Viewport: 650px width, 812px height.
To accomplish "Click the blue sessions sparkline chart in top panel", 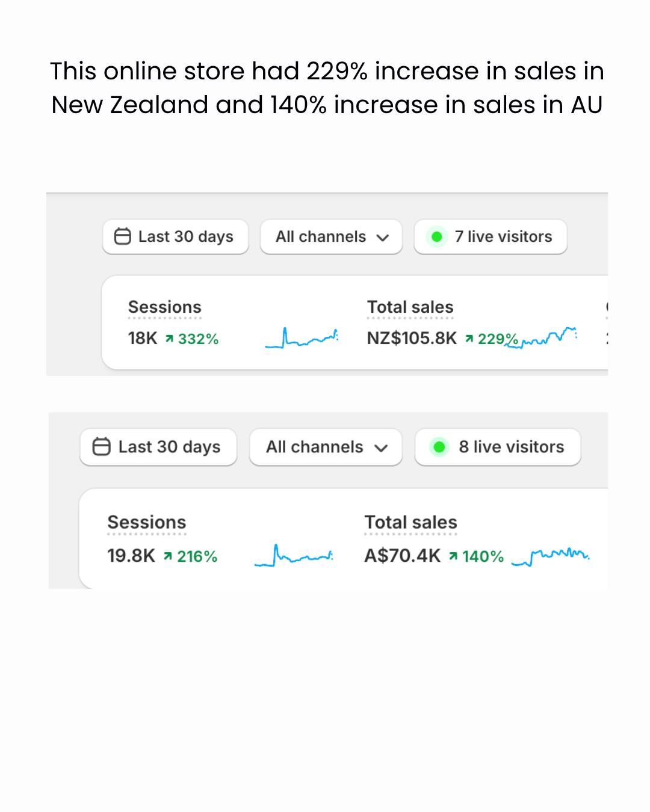I will tap(301, 338).
